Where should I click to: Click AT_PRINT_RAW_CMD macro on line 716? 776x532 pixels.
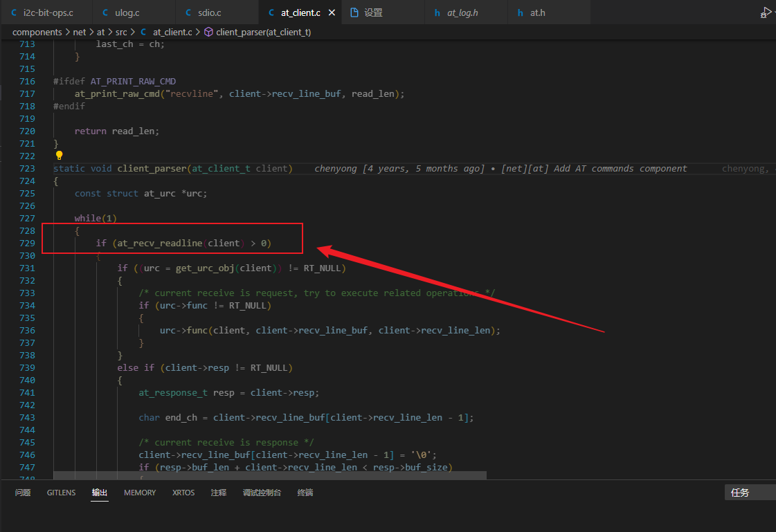pyautogui.click(x=133, y=82)
